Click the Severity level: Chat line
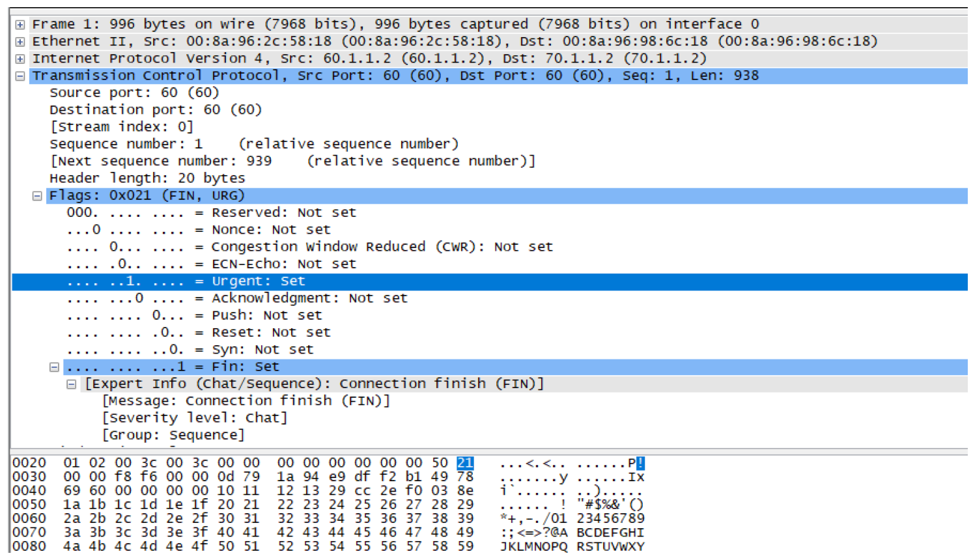Viewport: 973px width, 560px height. point(194,418)
